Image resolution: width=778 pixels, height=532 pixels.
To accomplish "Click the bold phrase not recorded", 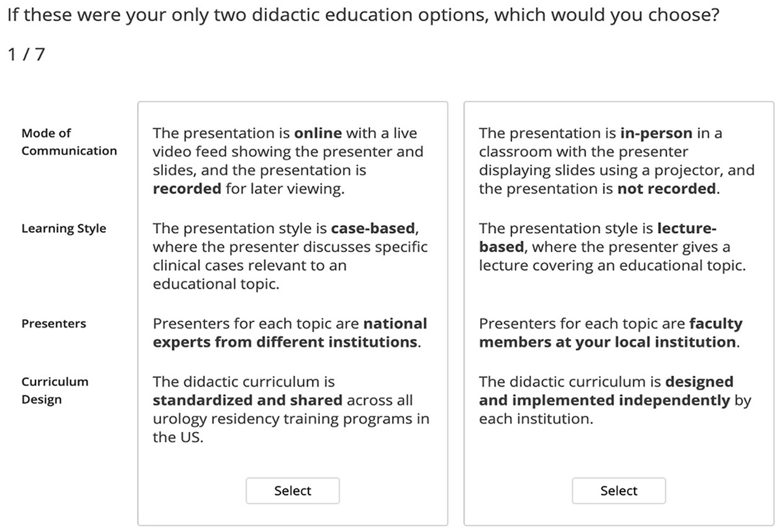I will 667,189.
